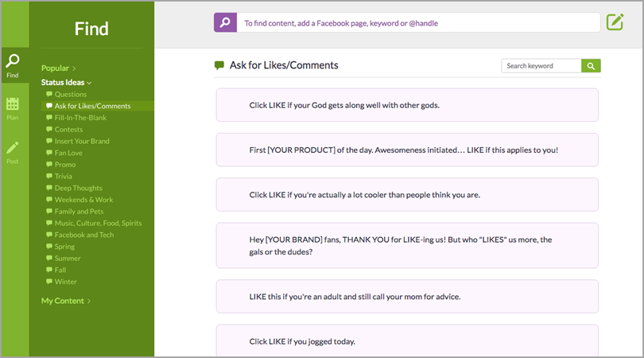644x358 pixels.
Task: Click the Search keyword input field
Action: [x=541, y=66]
